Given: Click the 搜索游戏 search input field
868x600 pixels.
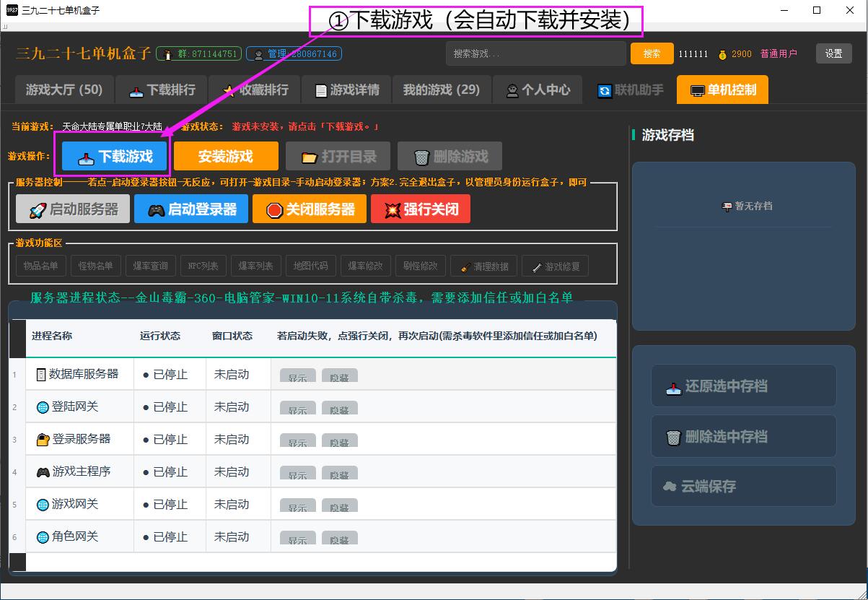Looking at the screenshot, I should point(535,54).
